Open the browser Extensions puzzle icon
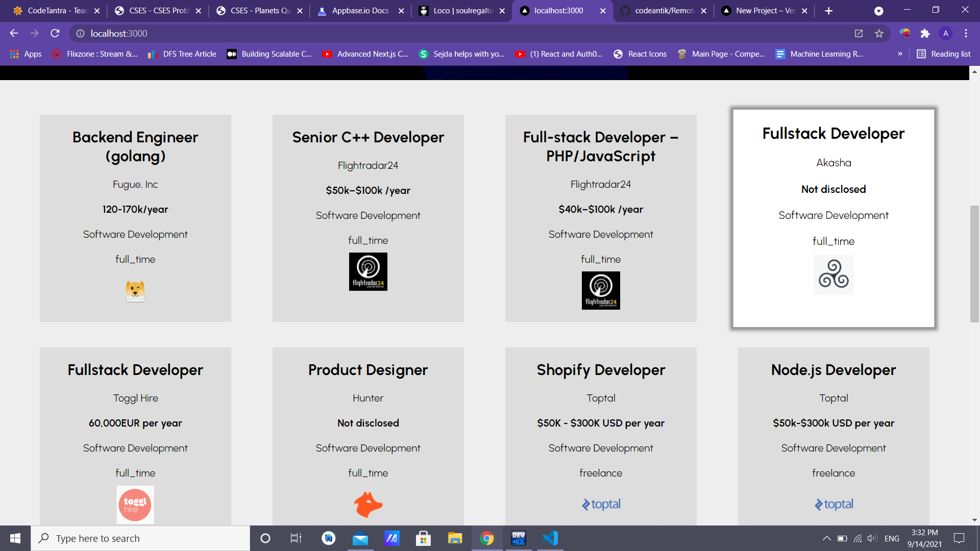The height and width of the screenshot is (551, 980). tap(925, 34)
